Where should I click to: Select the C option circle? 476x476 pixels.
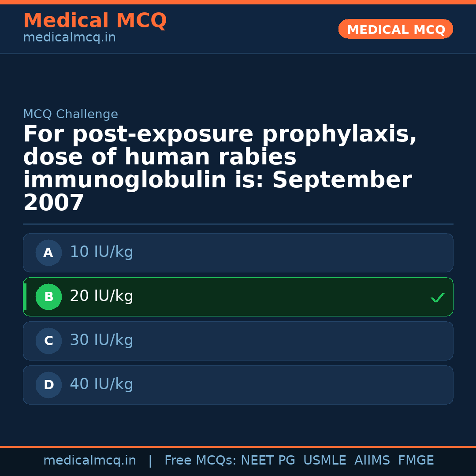click(x=48, y=341)
